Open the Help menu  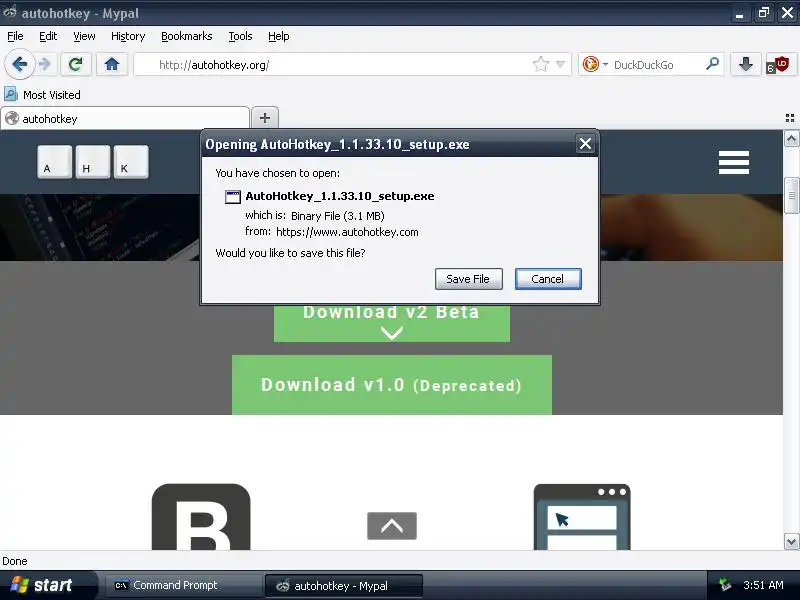tap(279, 36)
